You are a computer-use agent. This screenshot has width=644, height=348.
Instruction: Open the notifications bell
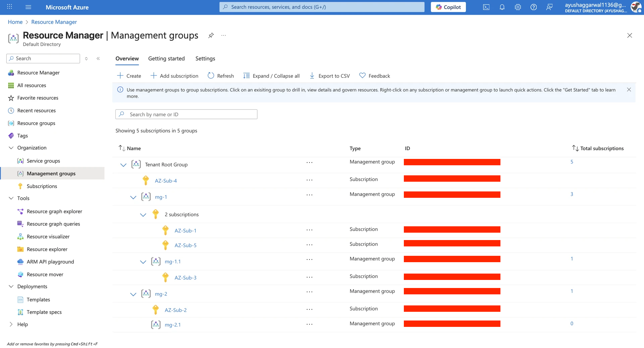[x=502, y=7]
